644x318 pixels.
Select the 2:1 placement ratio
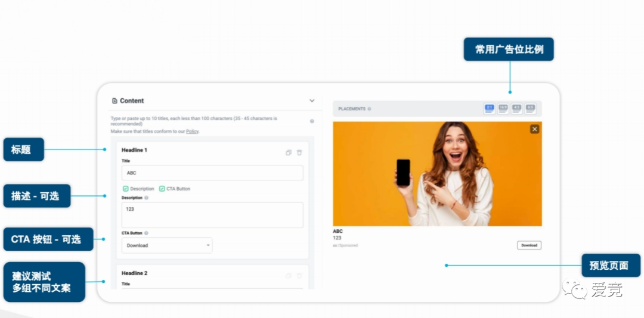(489, 108)
